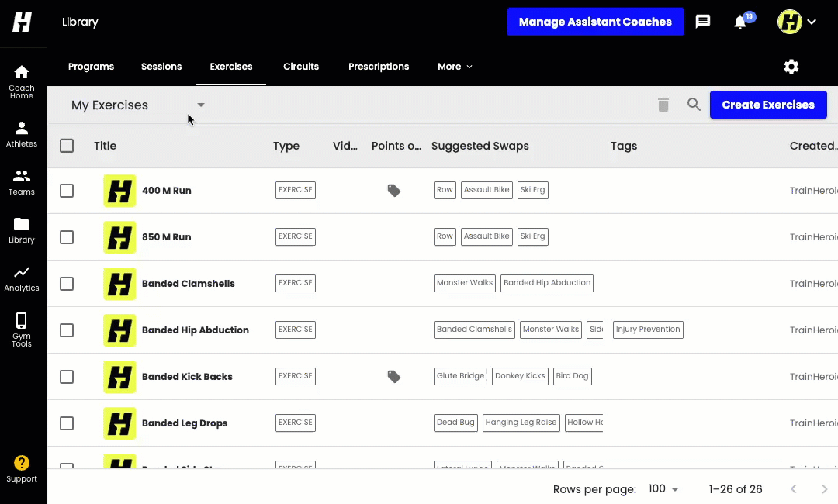The height and width of the screenshot is (504, 838).
Task: Open Analytics in the sidebar
Action: pos(22,278)
